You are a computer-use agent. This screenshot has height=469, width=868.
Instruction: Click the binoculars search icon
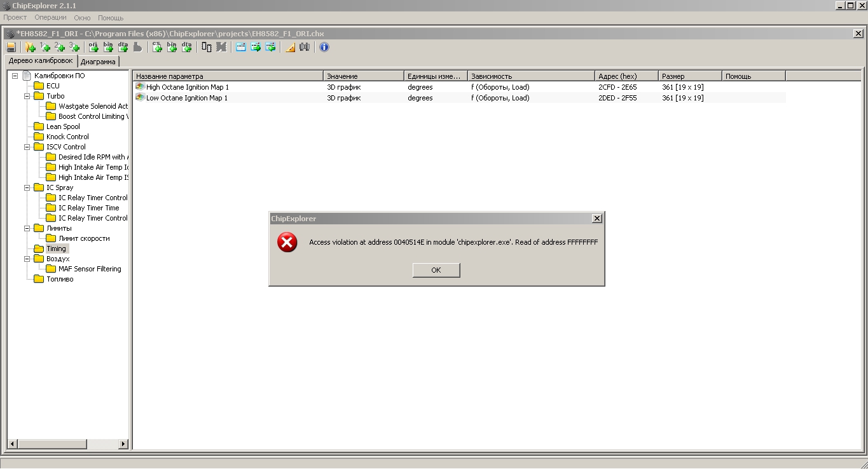(x=305, y=47)
